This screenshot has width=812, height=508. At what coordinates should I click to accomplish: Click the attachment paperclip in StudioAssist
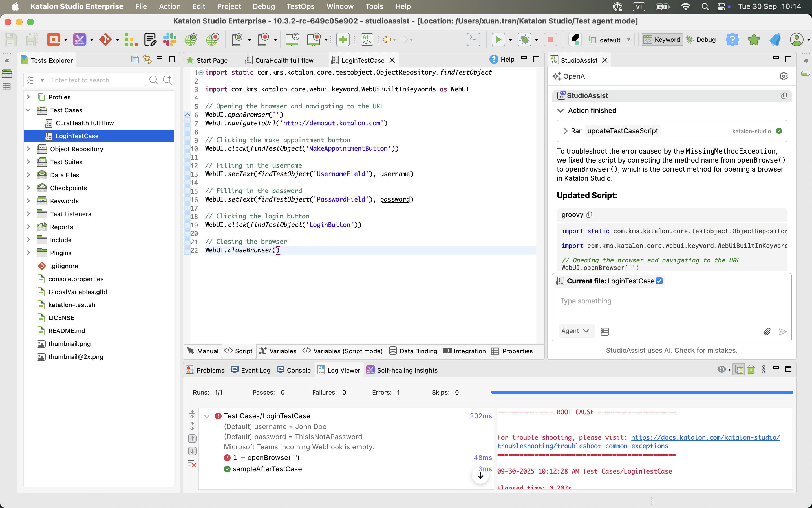click(x=767, y=332)
